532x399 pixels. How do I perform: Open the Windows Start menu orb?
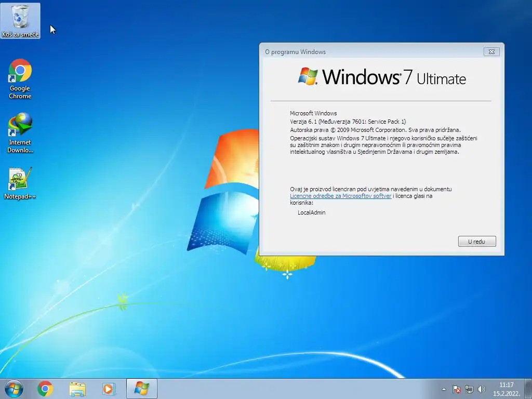tap(14, 389)
